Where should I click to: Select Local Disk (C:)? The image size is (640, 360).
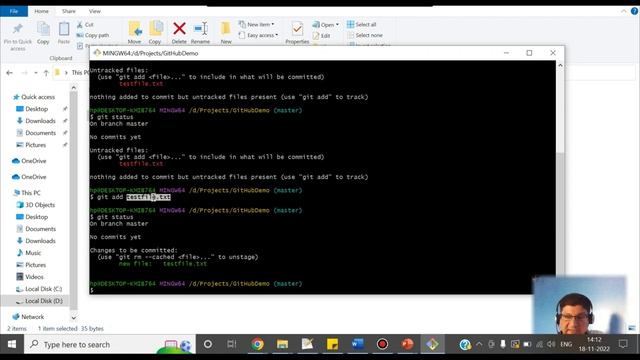[43, 289]
